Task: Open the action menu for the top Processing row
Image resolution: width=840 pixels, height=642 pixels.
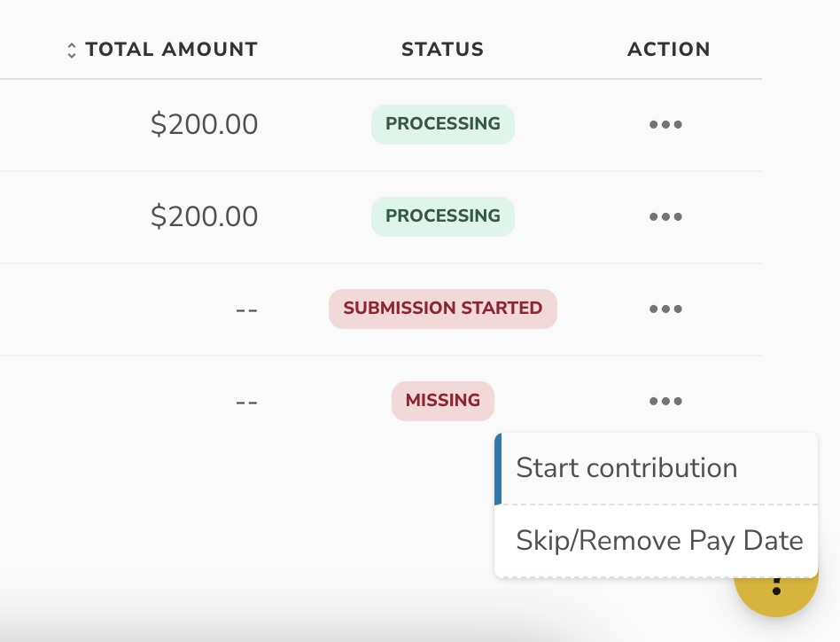Action: pyautogui.click(x=665, y=125)
